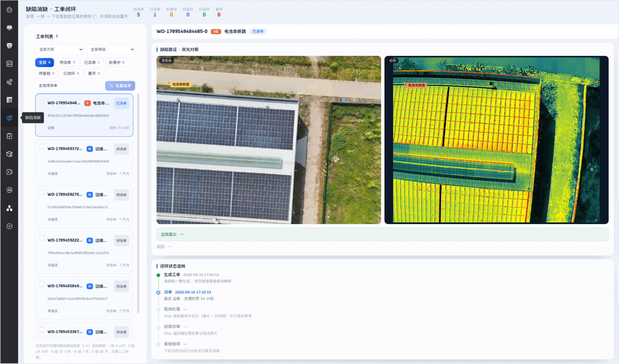Open the video playback sidebar icon
Viewport: 619px width, 364px height.
click(x=9, y=172)
